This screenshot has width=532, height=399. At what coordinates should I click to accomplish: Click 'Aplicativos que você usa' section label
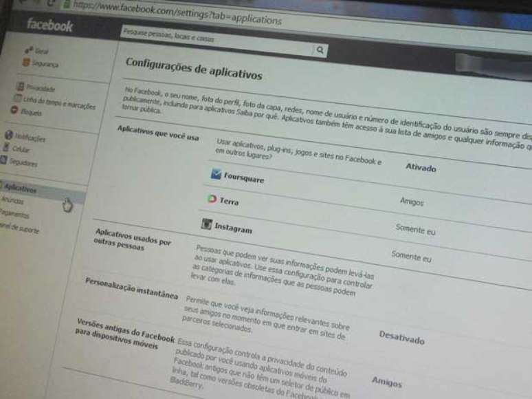[x=158, y=133]
